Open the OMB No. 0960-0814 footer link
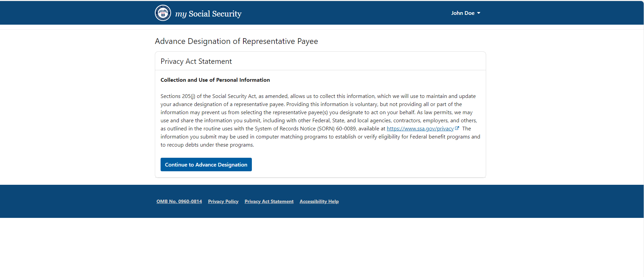The height and width of the screenshot is (277, 644). (x=179, y=201)
